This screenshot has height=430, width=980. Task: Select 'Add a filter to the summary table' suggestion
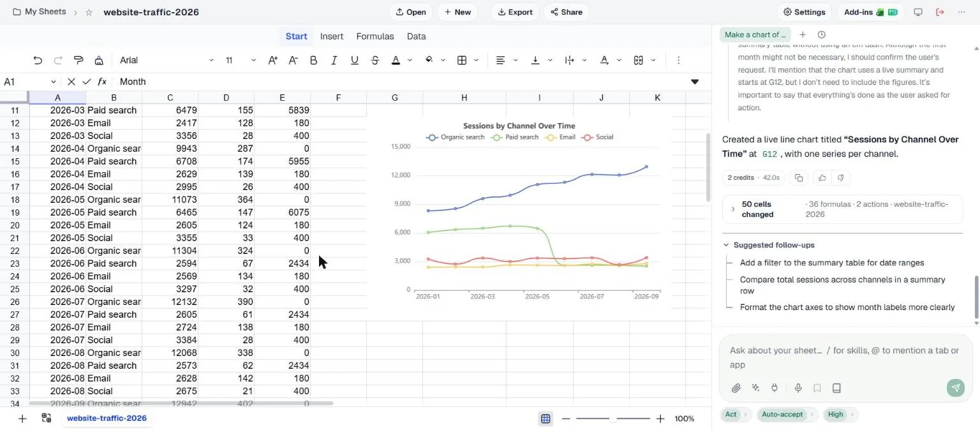(832, 263)
